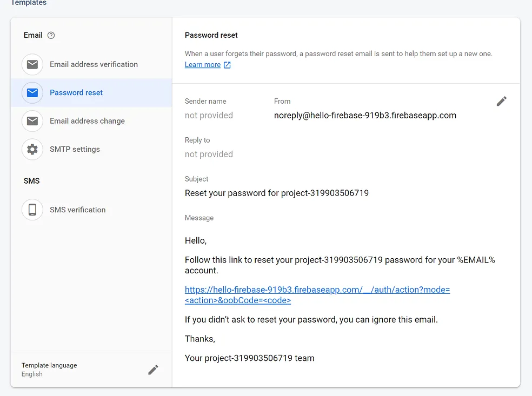Open the SMS verification template
This screenshot has height=396, width=532.
[x=91, y=210]
